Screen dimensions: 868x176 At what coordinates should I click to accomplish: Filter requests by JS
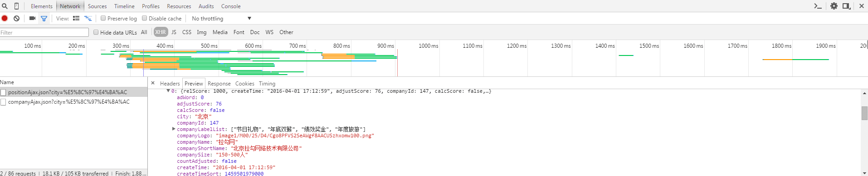(x=174, y=32)
